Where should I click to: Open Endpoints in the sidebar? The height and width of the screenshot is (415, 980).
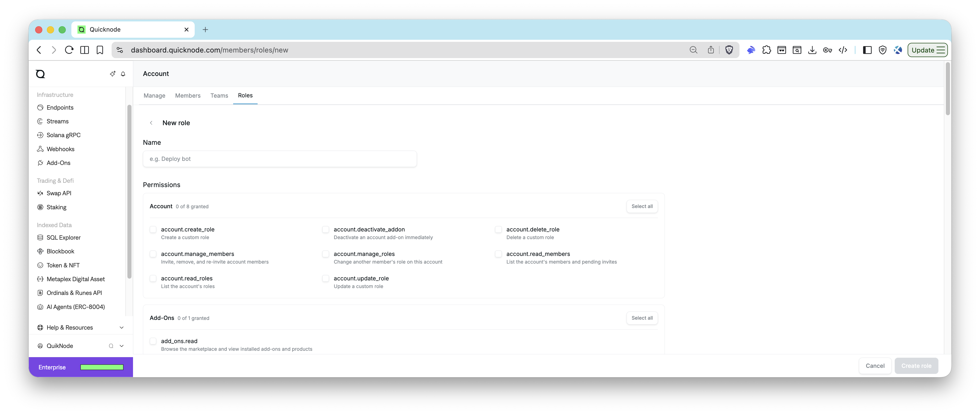click(60, 107)
